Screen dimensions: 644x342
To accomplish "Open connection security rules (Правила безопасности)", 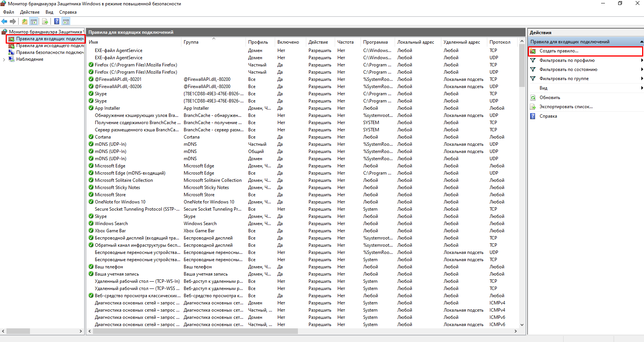I will [50, 52].
